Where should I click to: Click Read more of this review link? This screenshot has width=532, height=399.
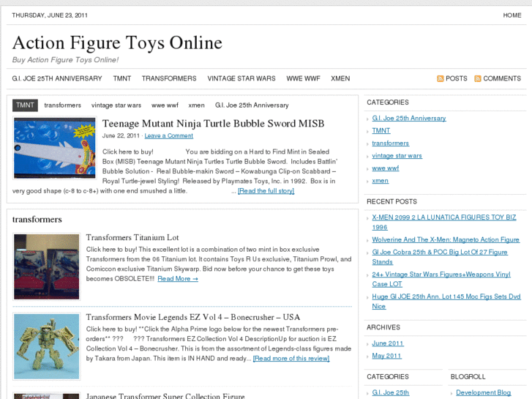pyautogui.click(x=291, y=359)
